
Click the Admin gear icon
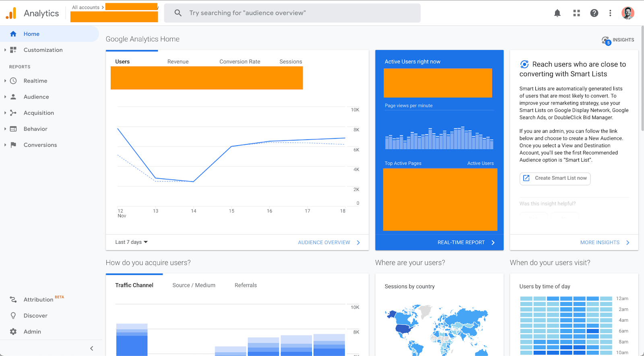point(13,331)
